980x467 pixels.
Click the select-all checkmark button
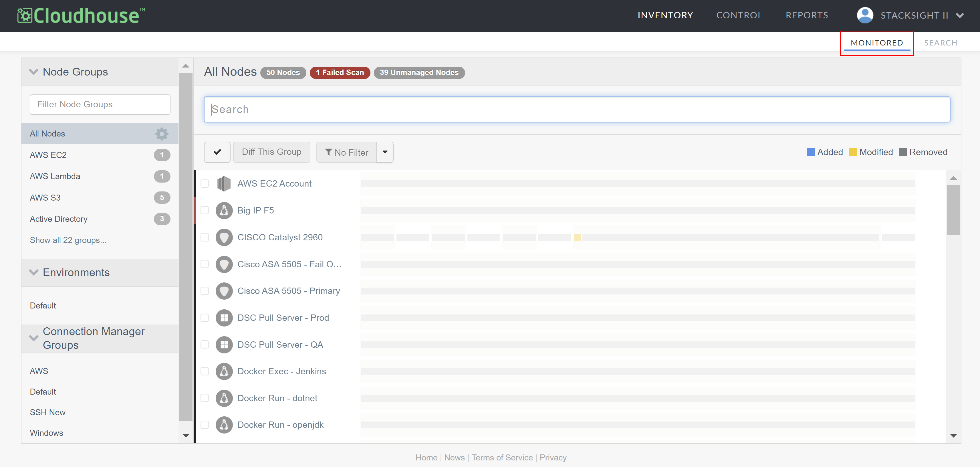point(217,152)
